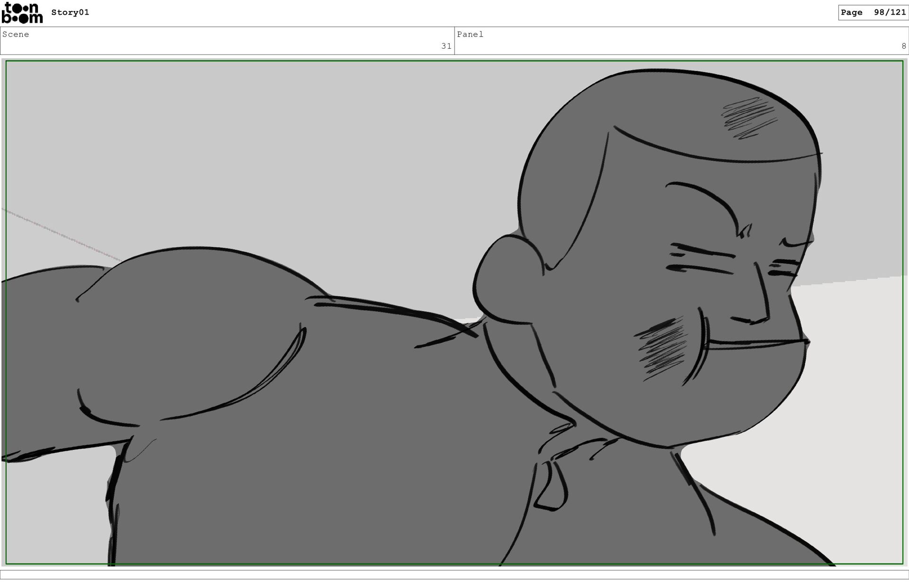
Task: Click the Toon Boom logo
Action: tap(22, 13)
